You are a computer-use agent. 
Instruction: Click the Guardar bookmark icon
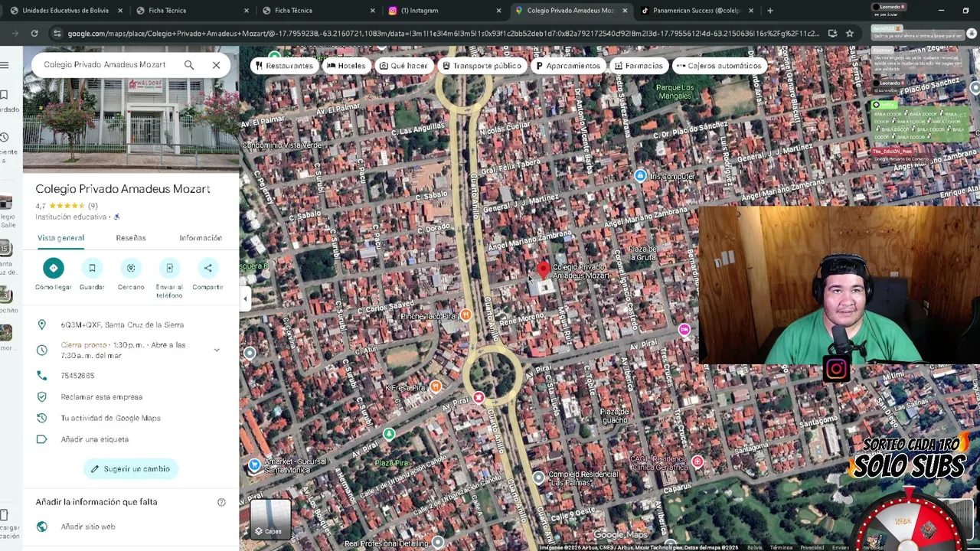92,268
